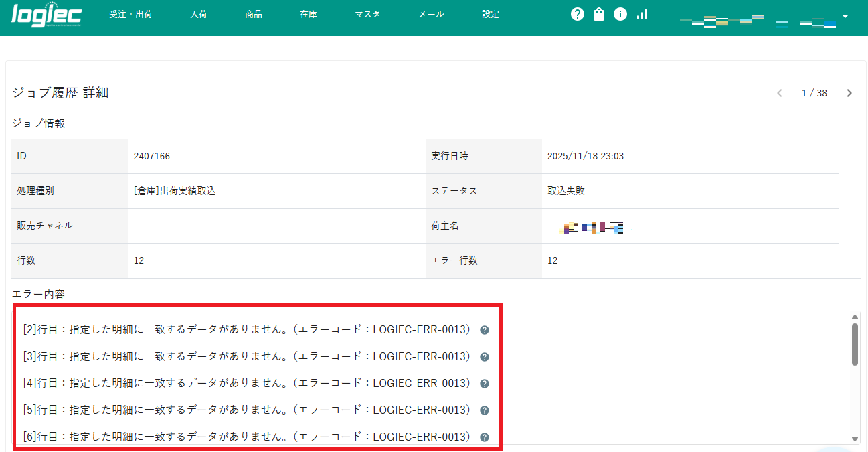Open help for the [4]行目 error message
The width and height of the screenshot is (868, 452).
click(484, 384)
